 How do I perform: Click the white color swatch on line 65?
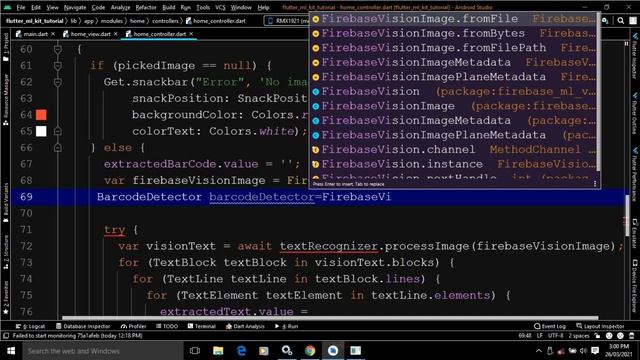pos(41,131)
